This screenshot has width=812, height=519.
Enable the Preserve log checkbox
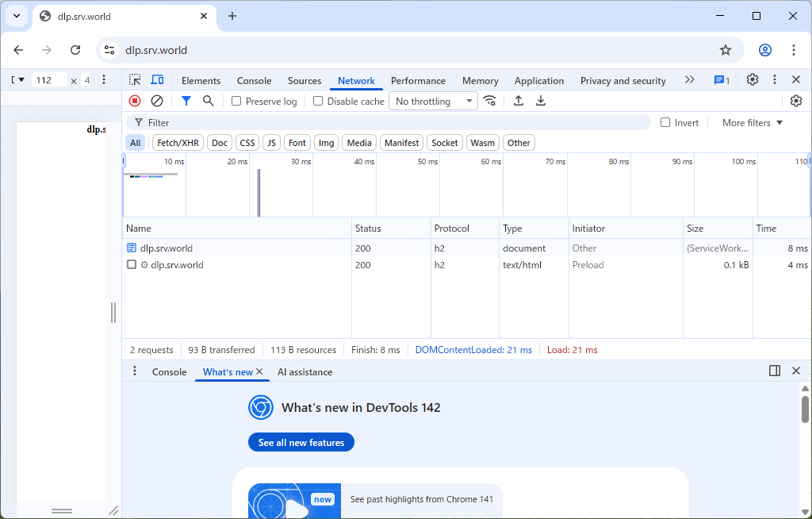(x=236, y=102)
